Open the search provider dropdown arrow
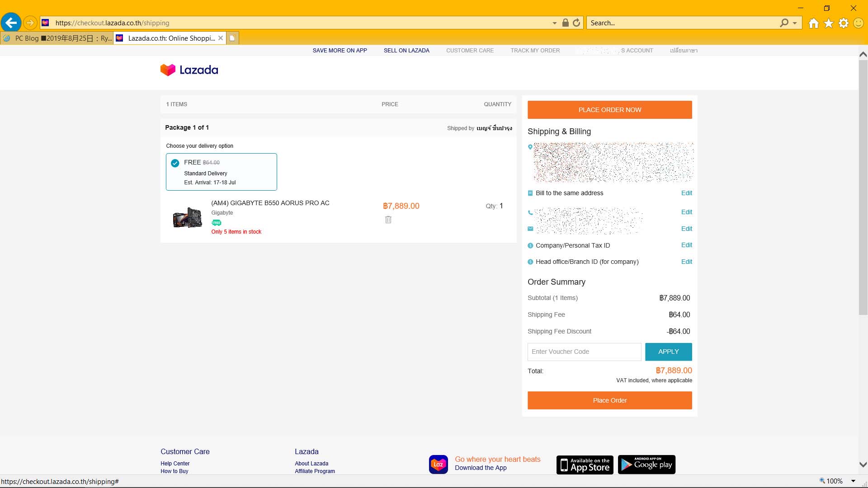 (x=795, y=23)
